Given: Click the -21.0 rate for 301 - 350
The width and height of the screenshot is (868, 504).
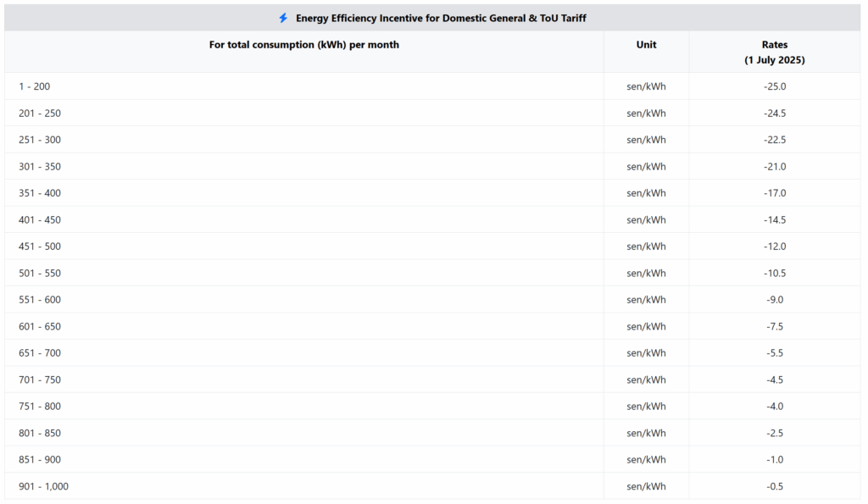Looking at the screenshot, I should pyautogui.click(x=774, y=167).
